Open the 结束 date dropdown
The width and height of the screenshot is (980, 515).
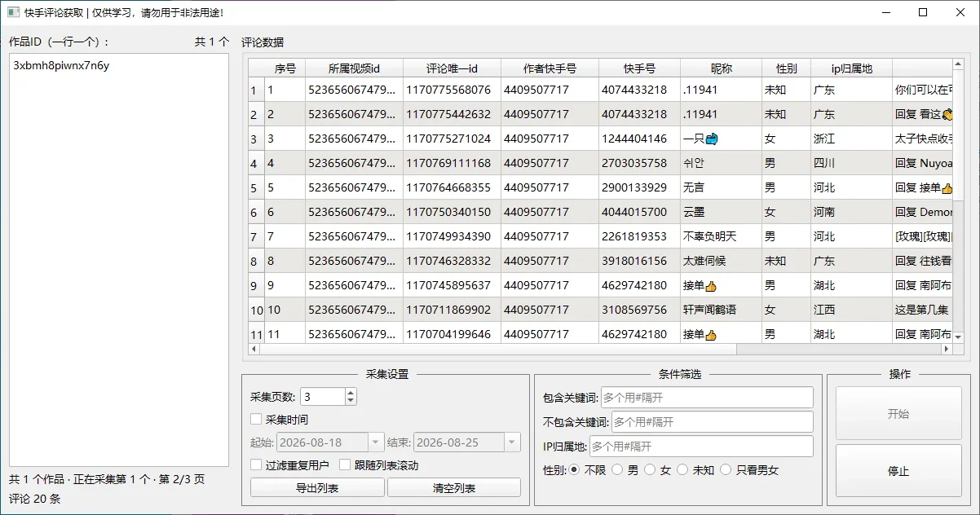pyautogui.click(x=512, y=442)
